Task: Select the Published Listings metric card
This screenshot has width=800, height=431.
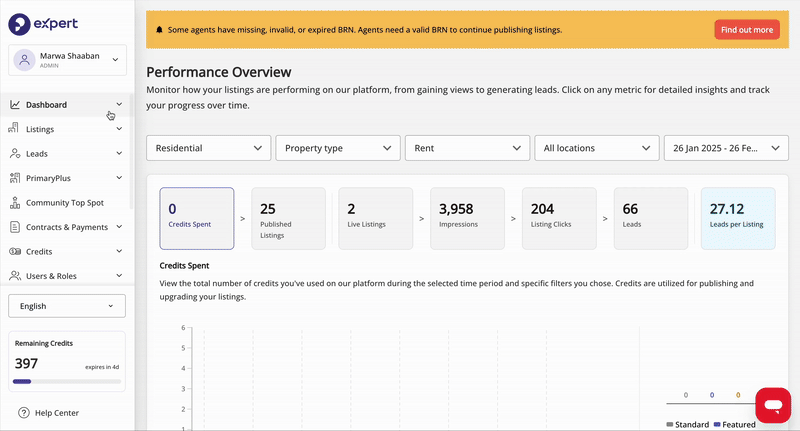Action: pyautogui.click(x=288, y=218)
